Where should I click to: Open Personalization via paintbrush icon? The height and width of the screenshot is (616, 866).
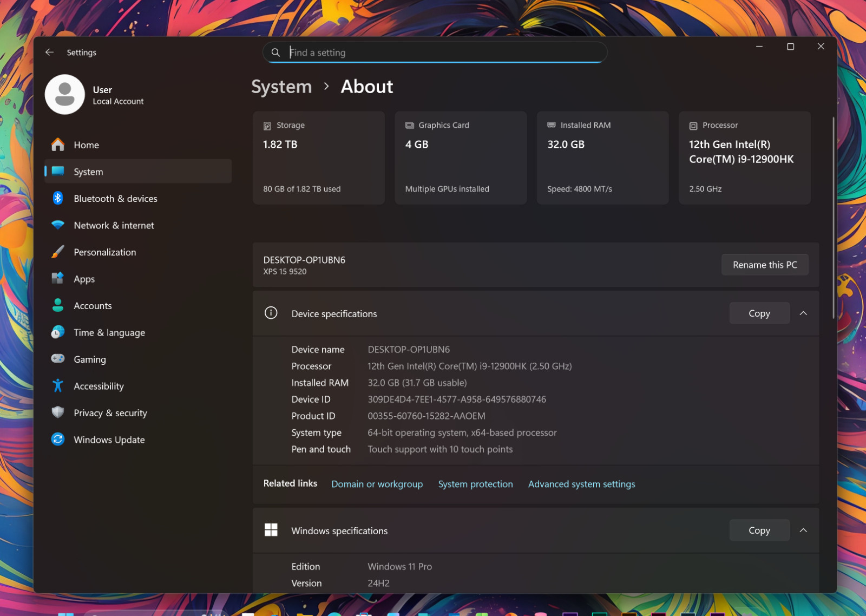click(58, 252)
